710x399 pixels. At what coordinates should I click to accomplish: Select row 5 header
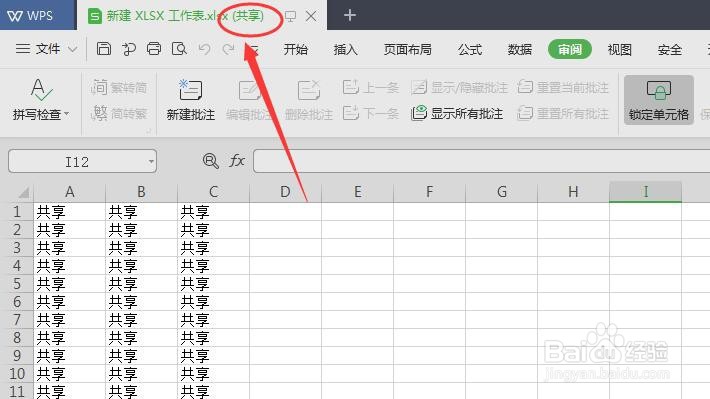point(17,284)
